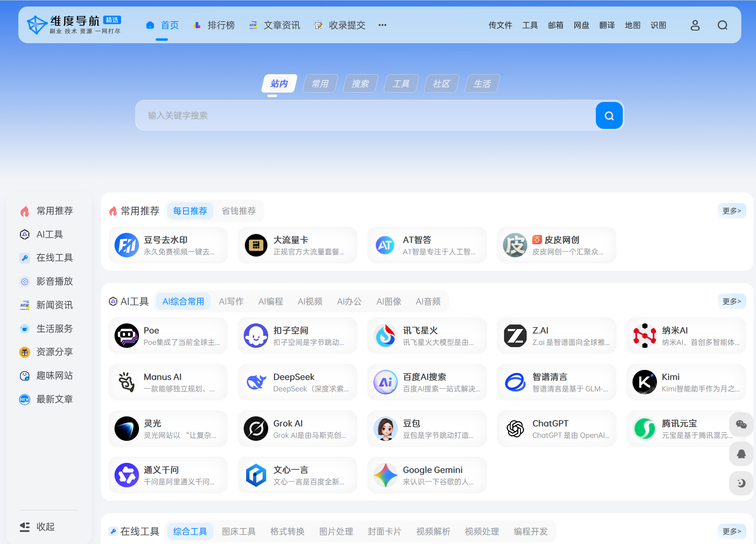This screenshot has width=756, height=544.
Task: Open the WeChat floating icon
Action: (741, 425)
